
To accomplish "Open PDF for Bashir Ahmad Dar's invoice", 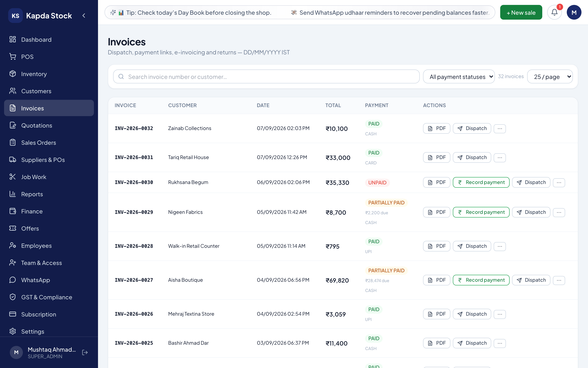I will [436, 343].
